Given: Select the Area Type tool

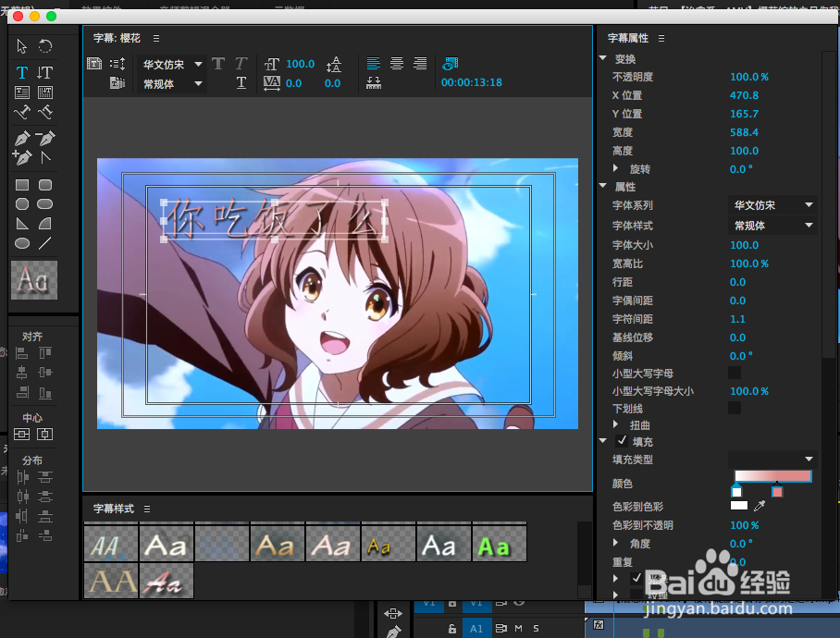Looking at the screenshot, I should (22, 92).
